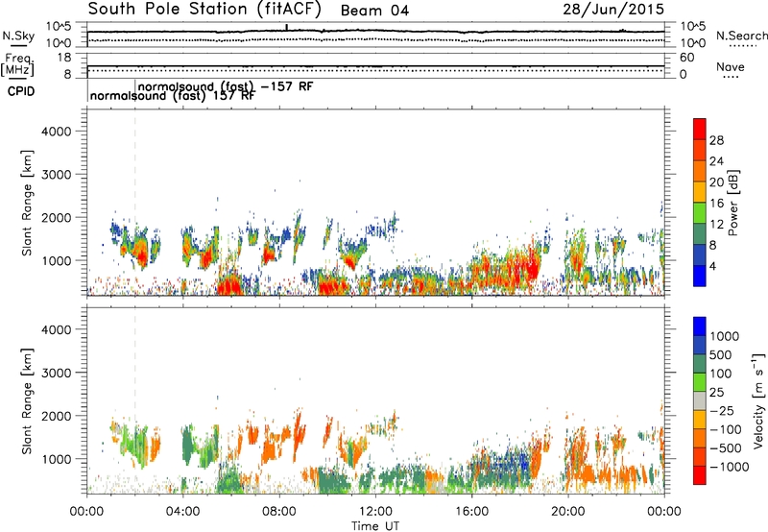This screenshot has height=532, width=768.
Task: Click the 'N.Search' legend label
Action: coord(742,36)
